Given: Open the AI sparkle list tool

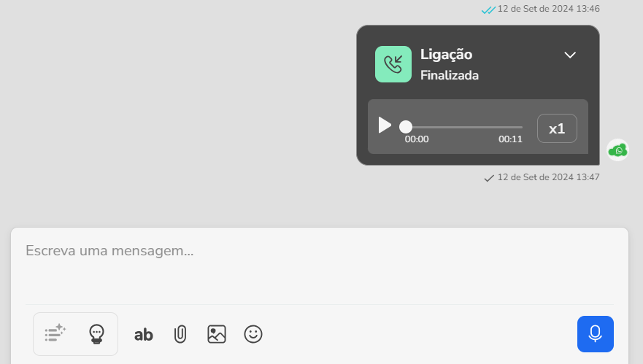Looking at the screenshot, I should 55,333.
